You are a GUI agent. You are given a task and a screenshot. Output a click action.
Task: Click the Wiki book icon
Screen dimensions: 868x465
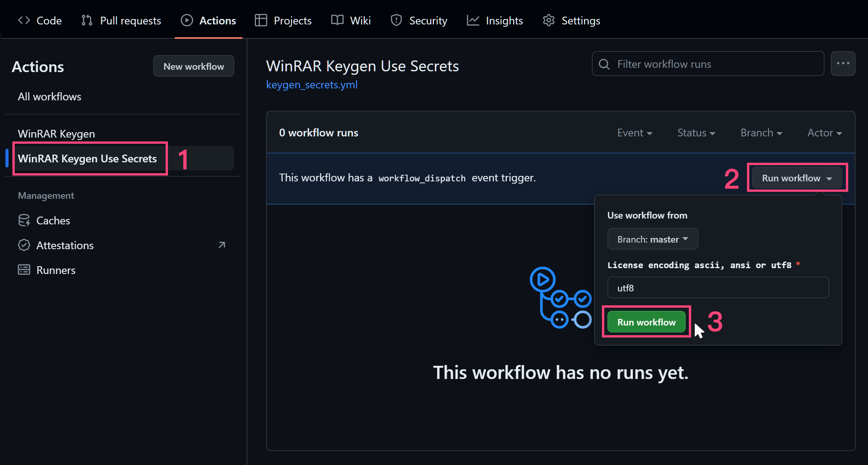(x=337, y=20)
